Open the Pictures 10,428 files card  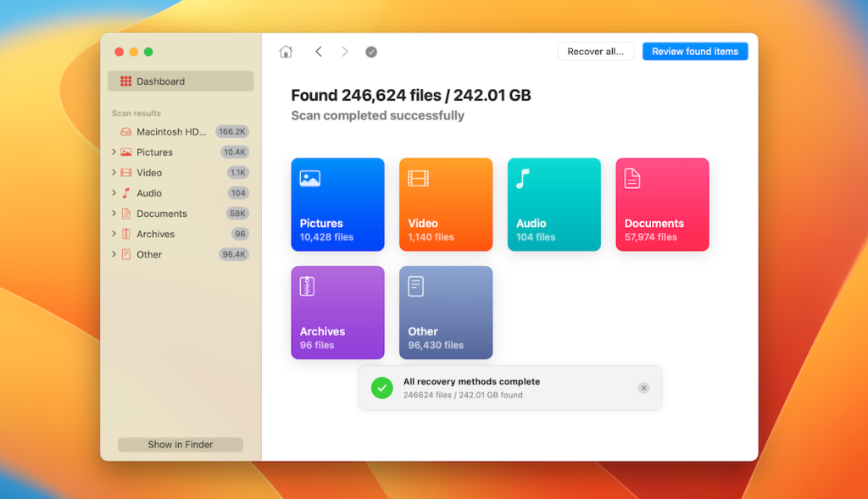point(337,205)
